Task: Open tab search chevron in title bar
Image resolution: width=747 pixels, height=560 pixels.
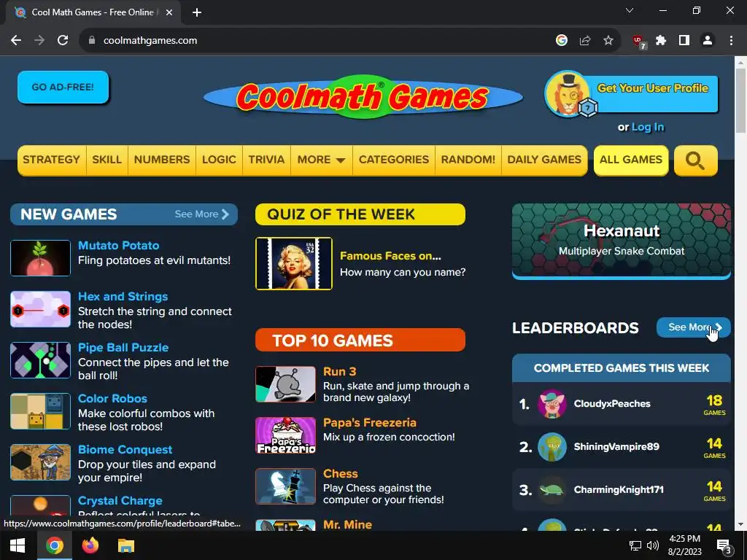Action: (x=630, y=10)
